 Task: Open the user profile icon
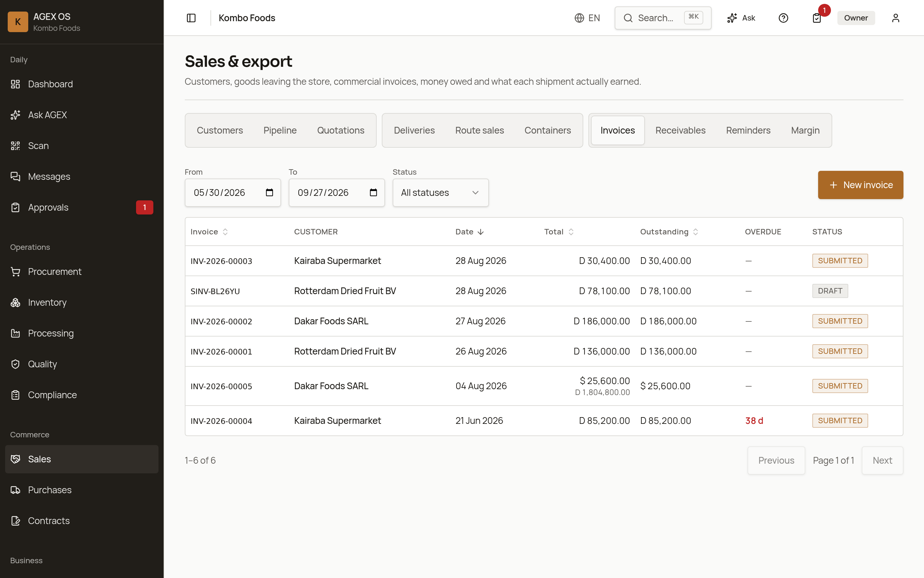pyautogui.click(x=895, y=18)
